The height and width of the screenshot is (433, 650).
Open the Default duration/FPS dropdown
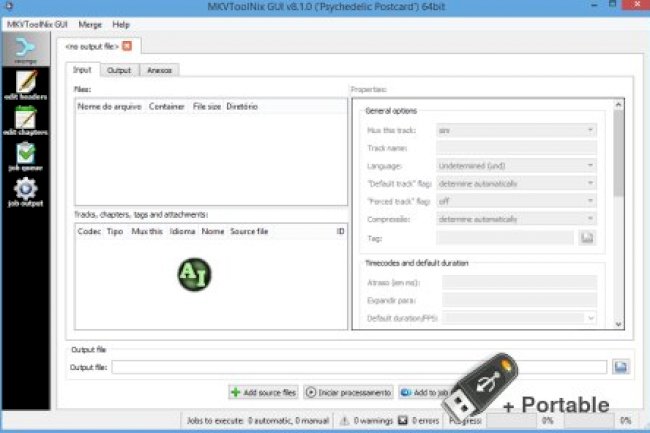[519, 318]
